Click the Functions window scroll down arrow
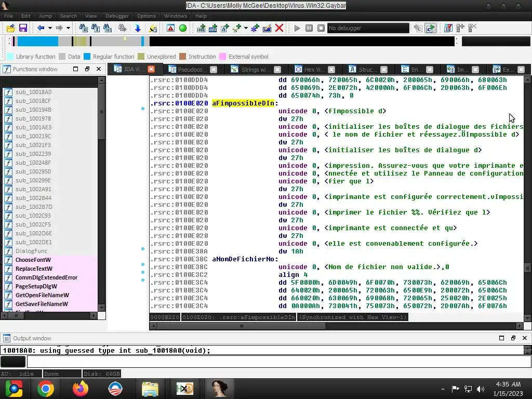The width and height of the screenshot is (532, 399). pos(101,308)
